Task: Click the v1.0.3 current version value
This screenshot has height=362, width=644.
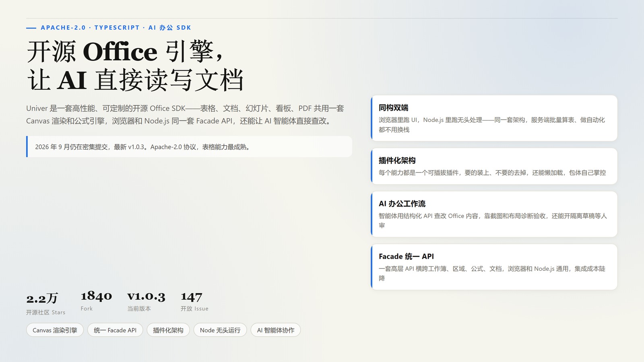Action: click(146, 296)
